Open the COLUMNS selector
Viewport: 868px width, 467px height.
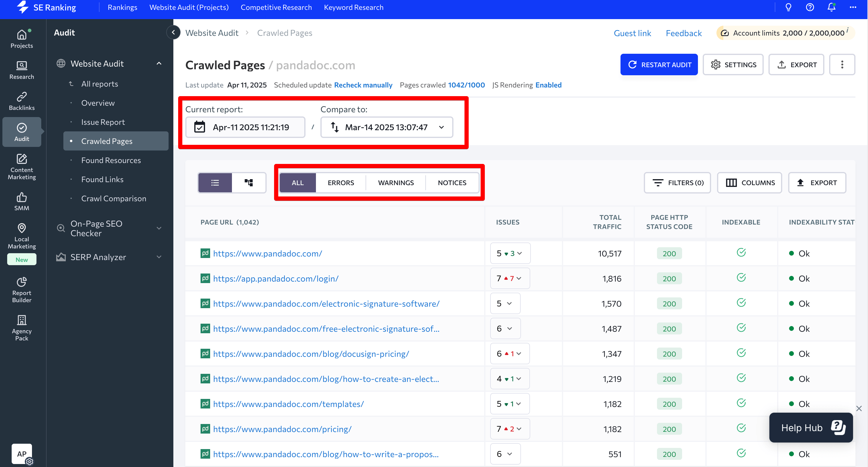tap(750, 182)
